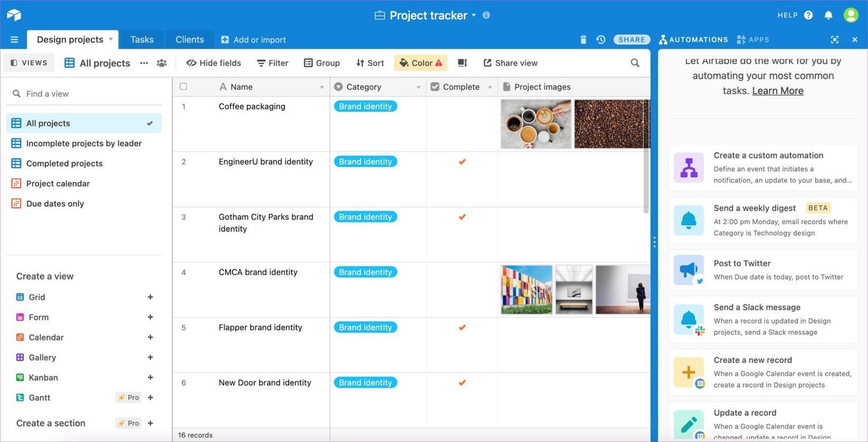
Task: Click Create a custom automation icon
Action: (689, 168)
